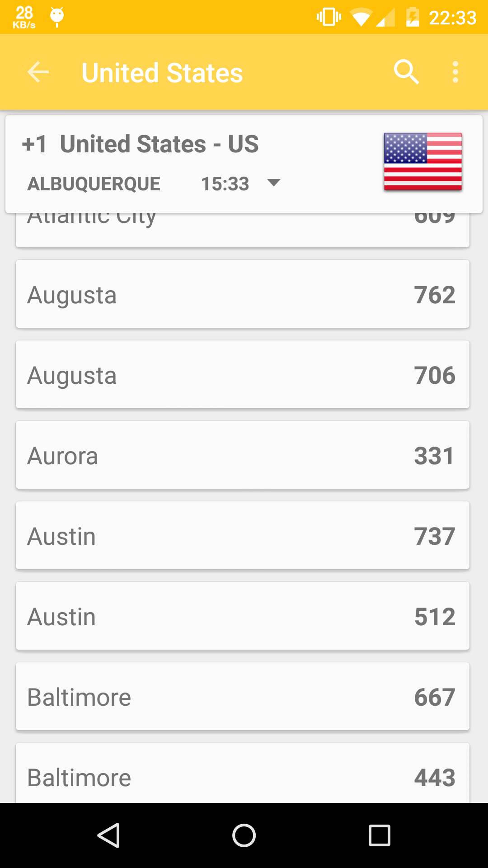Tap the +1 United States - US header
The image size is (488, 868).
click(140, 144)
